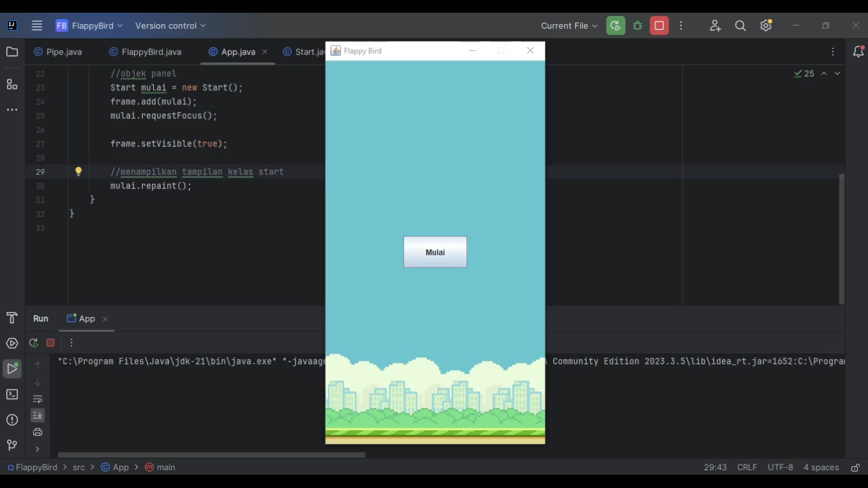Select the App.java editor tab

[x=238, y=52]
